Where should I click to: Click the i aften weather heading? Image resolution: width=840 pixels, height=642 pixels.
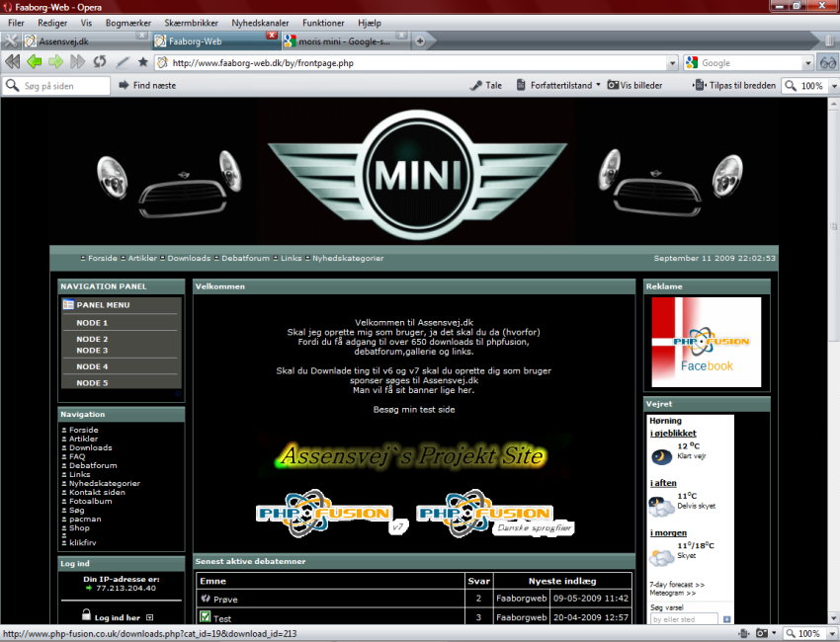(x=663, y=483)
